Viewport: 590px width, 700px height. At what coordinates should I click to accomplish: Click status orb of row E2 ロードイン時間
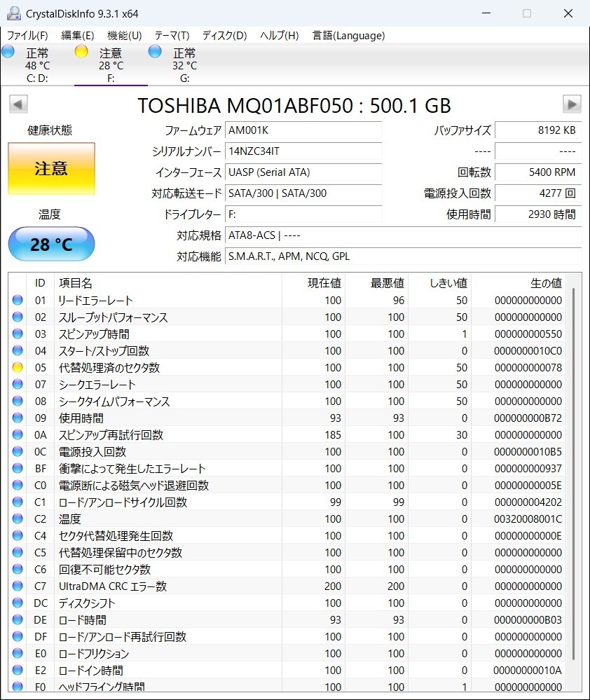coord(18,670)
